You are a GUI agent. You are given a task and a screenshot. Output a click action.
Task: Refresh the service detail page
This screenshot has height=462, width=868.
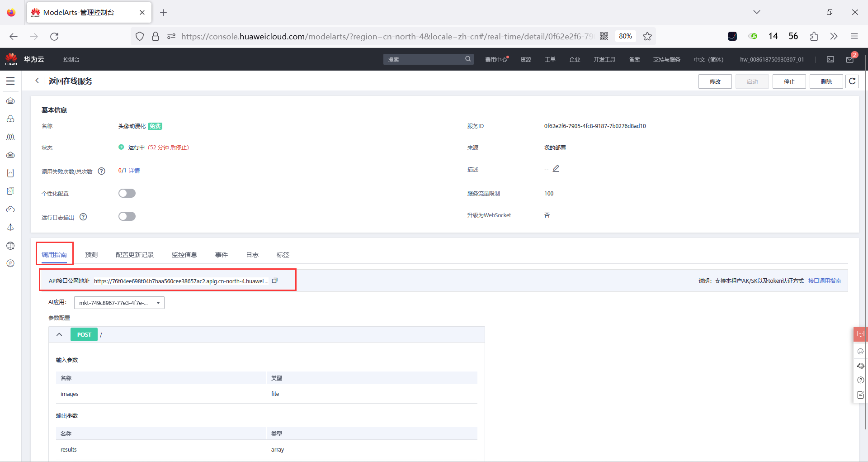click(852, 81)
